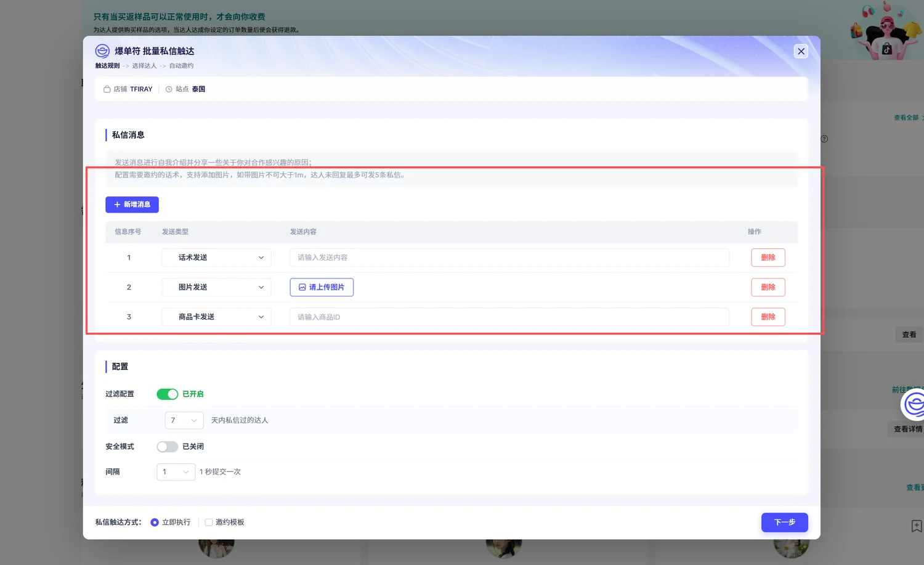
Task: Click the 请上传图片 upload button
Action: [322, 287]
